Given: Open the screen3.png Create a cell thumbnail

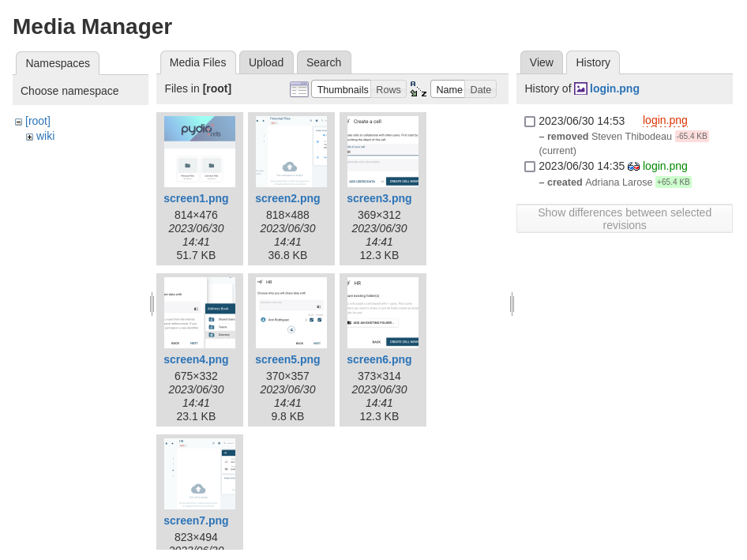Looking at the screenshot, I should pos(382,152).
